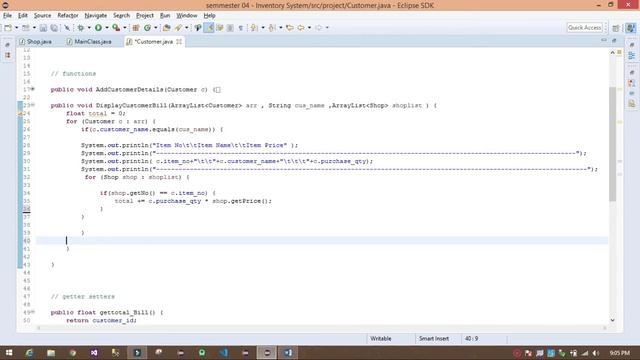Open the Run menu
Viewport: 640px width, 360px height.
coord(165,16)
